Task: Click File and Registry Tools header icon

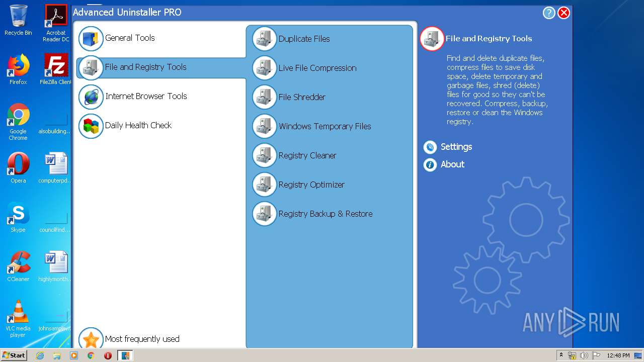Action: pos(432,39)
